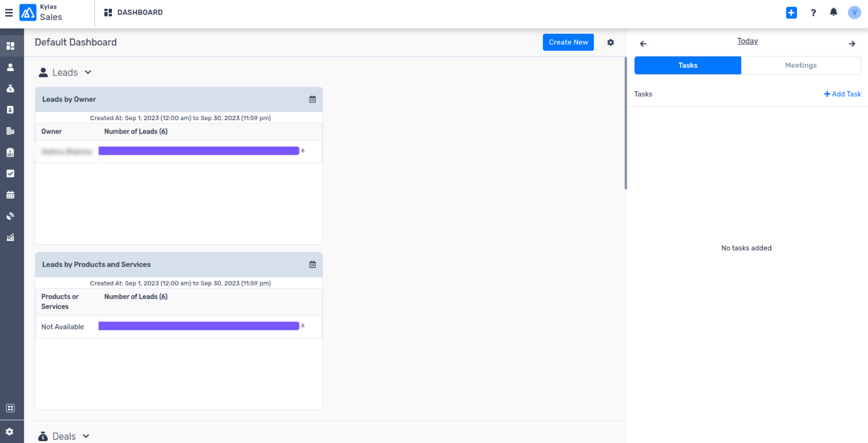
Task: Click the Create New button
Action: pos(568,42)
